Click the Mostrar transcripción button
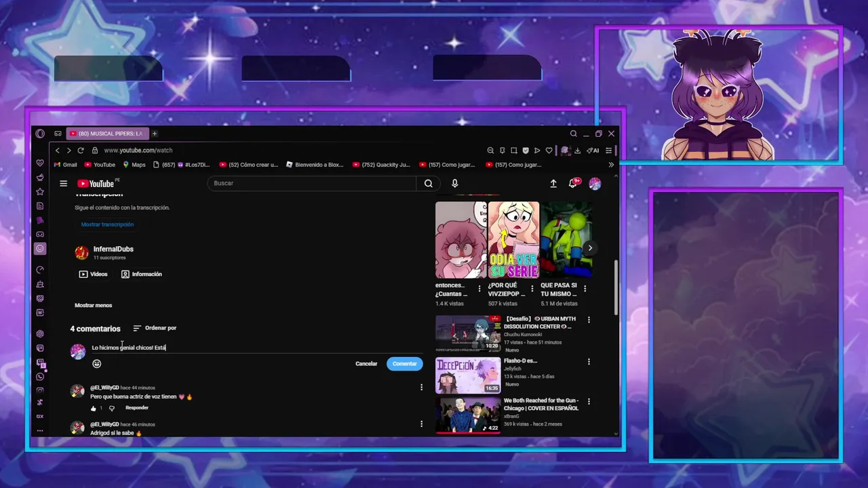 [x=107, y=224]
